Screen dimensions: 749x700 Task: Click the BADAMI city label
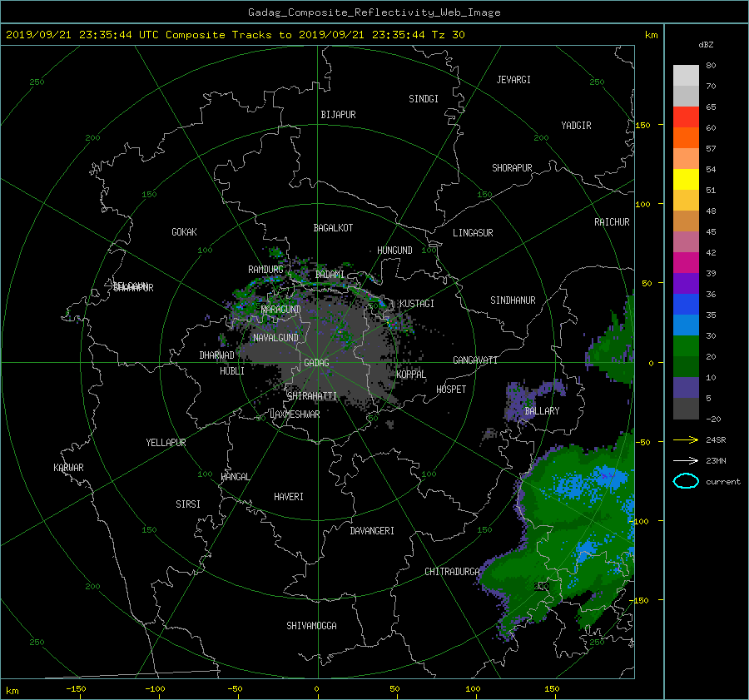(330, 275)
